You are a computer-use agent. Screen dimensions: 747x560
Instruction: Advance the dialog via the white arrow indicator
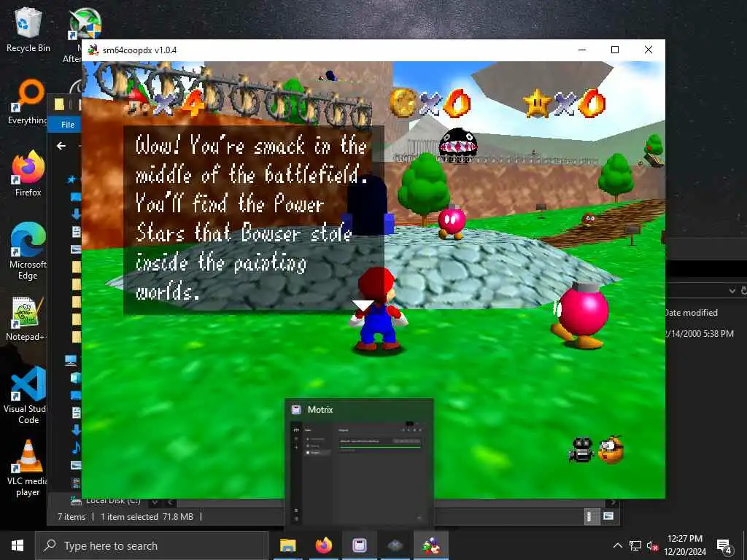point(363,306)
